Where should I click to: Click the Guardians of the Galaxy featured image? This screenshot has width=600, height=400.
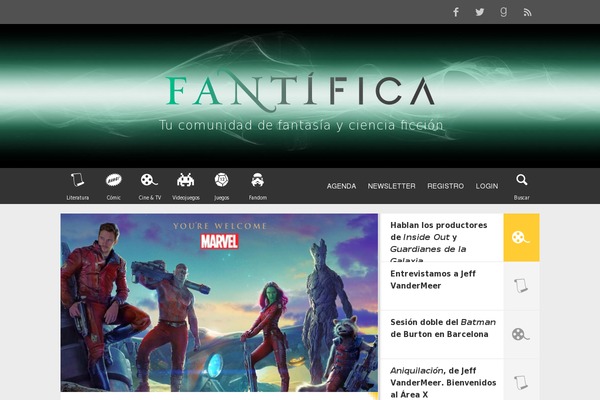click(x=219, y=302)
